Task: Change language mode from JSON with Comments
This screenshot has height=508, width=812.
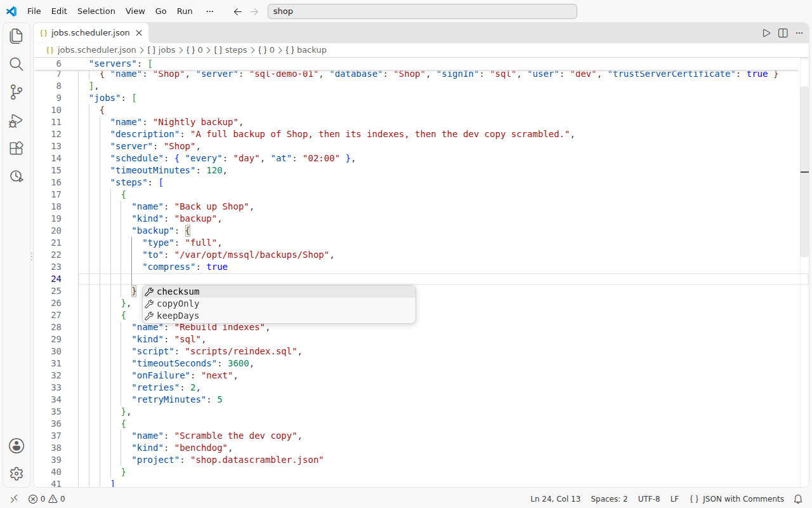Action: pos(737,499)
